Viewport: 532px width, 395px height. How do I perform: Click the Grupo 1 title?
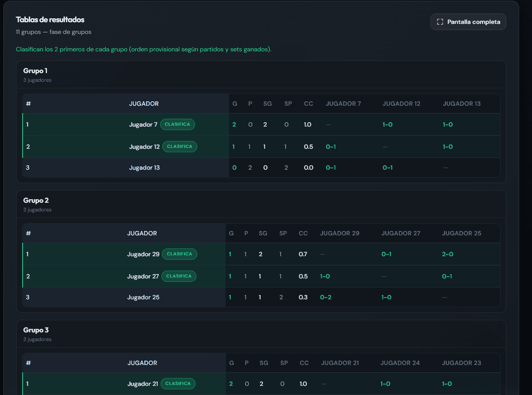[x=35, y=70]
